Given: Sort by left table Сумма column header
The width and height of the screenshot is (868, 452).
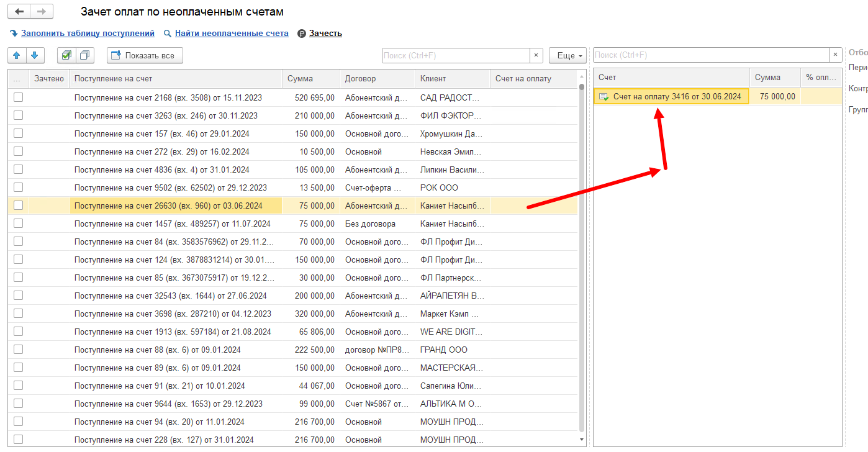Looking at the screenshot, I should click(x=311, y=79).
